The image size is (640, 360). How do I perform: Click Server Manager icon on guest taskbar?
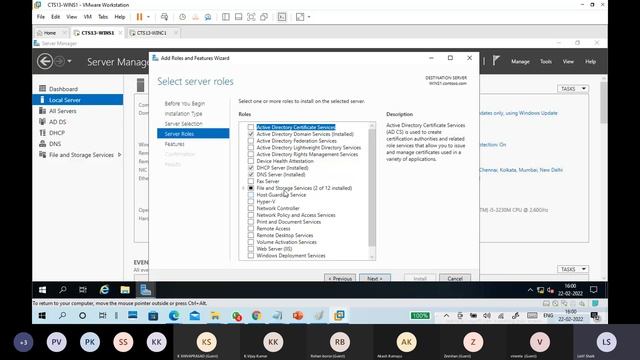click(x=145, y=290)
